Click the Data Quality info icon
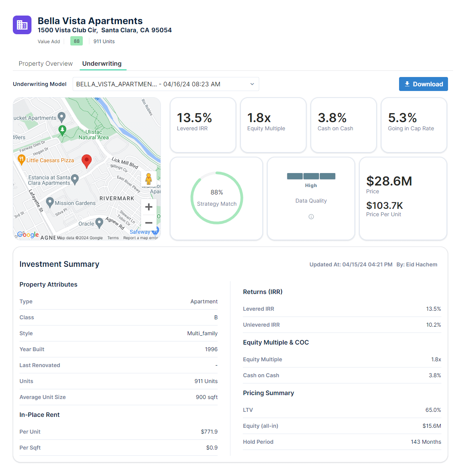Image resolution: width=462 pixels, height=476 pixels. 311,217
